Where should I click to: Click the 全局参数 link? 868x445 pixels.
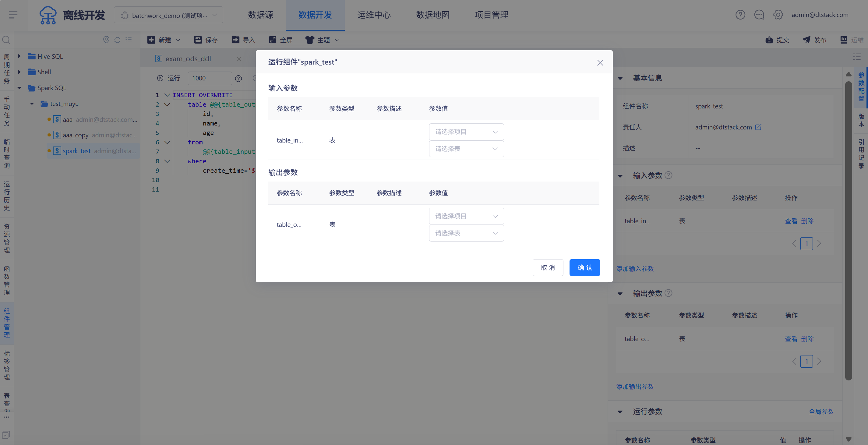coord(821,412)
